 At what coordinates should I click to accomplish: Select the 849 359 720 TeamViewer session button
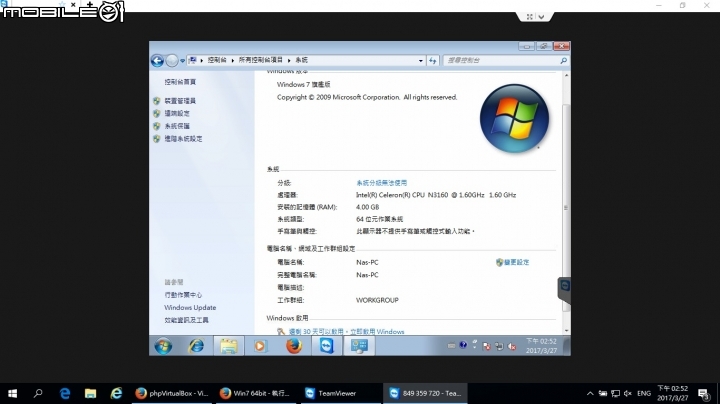pyautogui.click(x=425, y=393)
